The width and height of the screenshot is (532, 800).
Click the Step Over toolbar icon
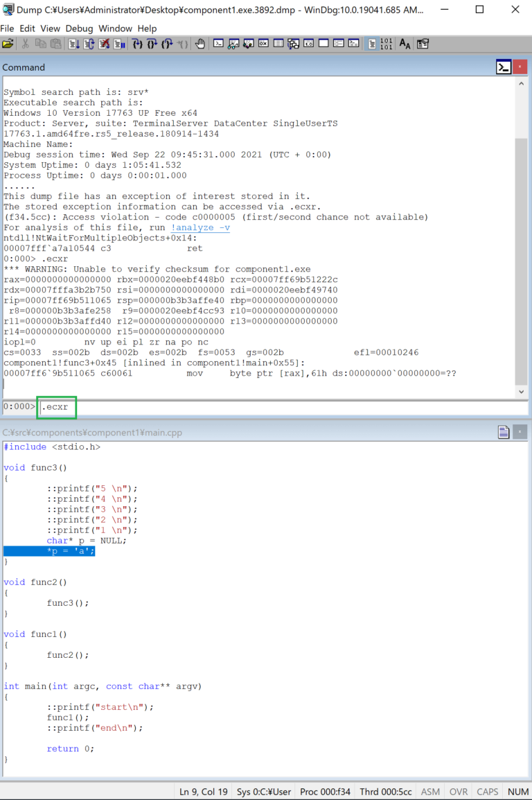coord(152,44)
